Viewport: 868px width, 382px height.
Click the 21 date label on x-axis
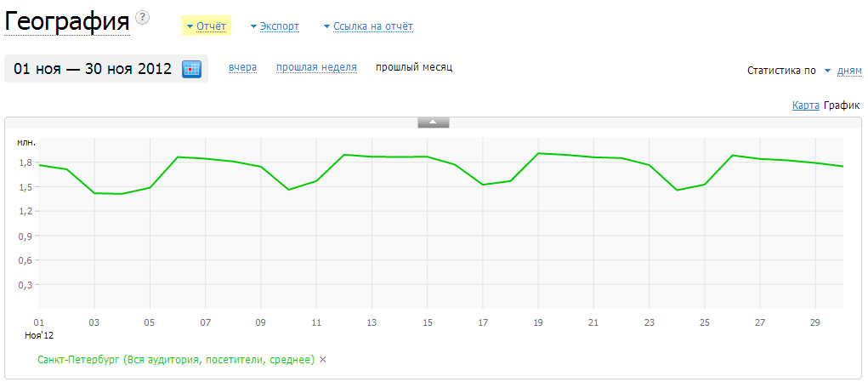point(593,322)
